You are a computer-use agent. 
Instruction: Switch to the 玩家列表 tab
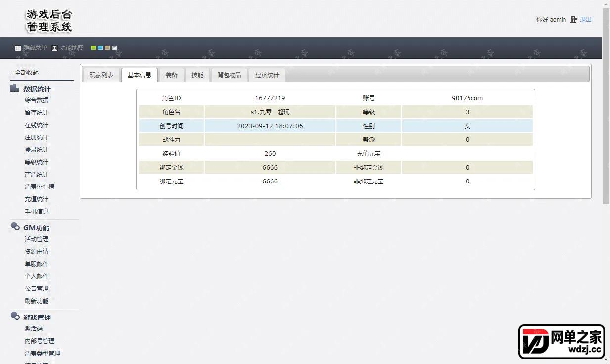tap(101, 75)
